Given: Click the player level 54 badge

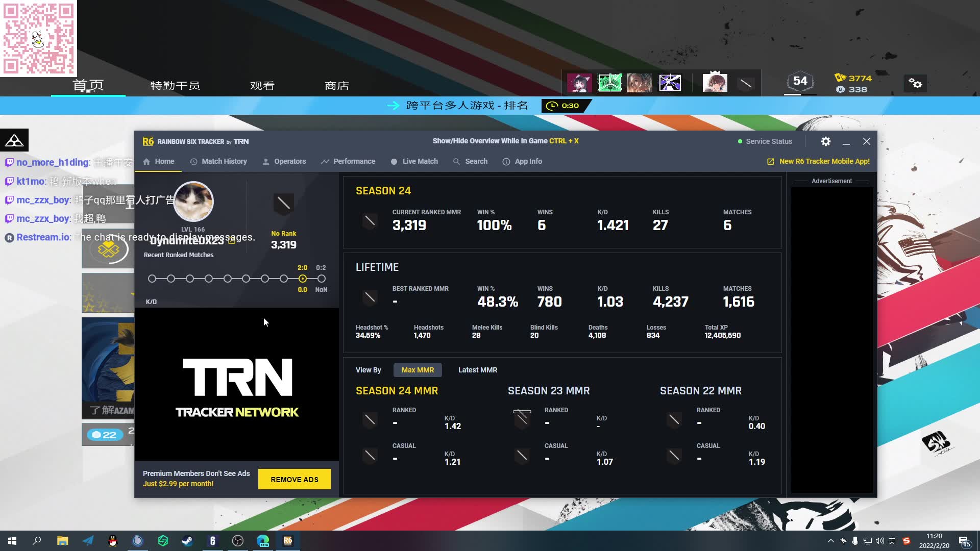Looking at the screenshot, I should 800,81.
